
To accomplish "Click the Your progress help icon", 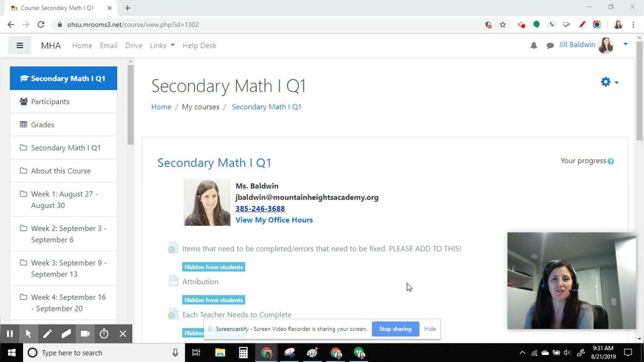I will pos(611,161).
